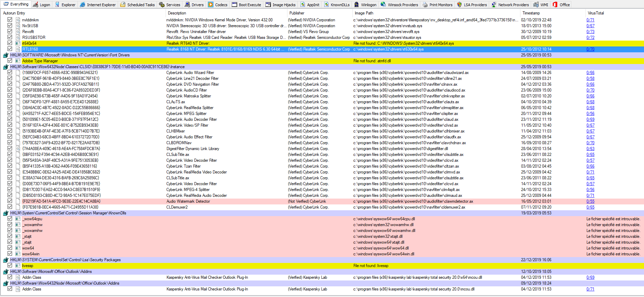Click the registry icon of Wow6432Node\Microsoft\Office\Outlook\Addins
The width and height of the screenshot is (644, 297).
pyautogui.click(x=6, y=283)
